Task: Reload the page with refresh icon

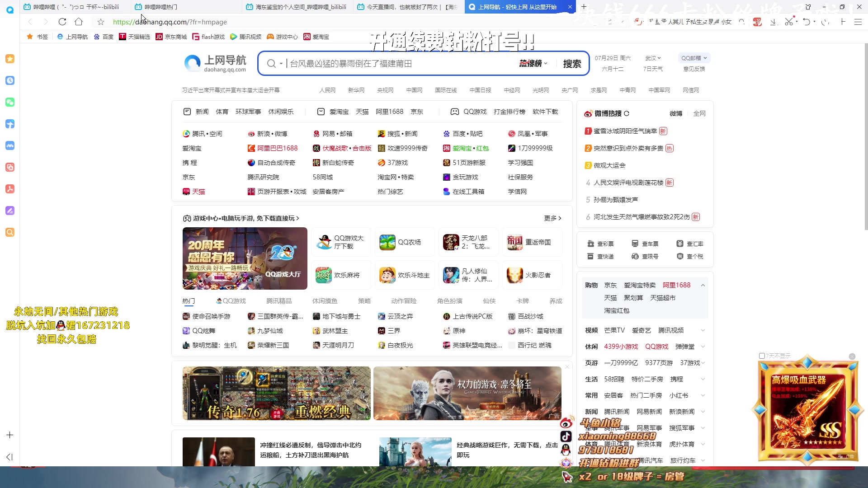Action: tap(62, 22)
